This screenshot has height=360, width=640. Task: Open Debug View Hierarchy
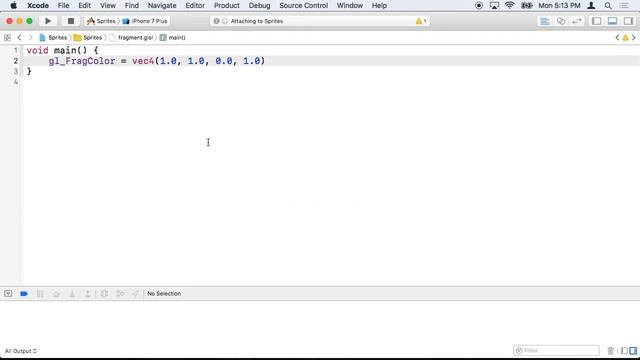(104, 293)
